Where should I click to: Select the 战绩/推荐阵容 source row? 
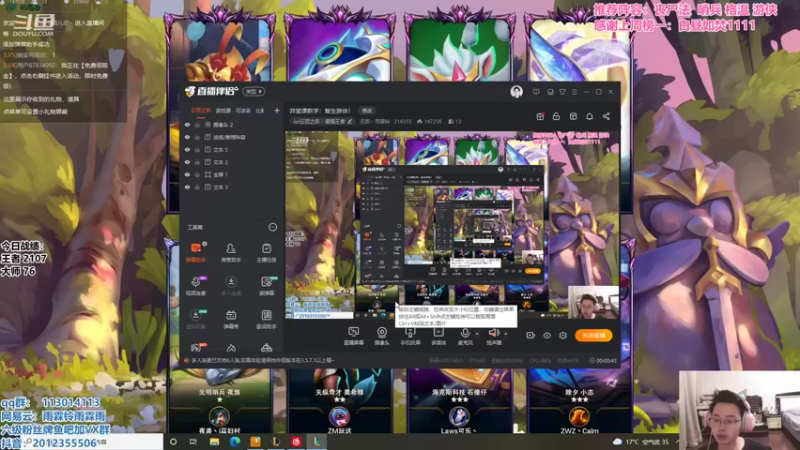232,137
